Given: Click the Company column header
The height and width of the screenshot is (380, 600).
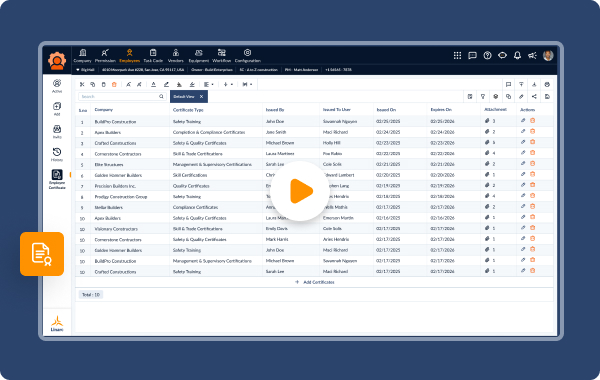Looking at the screenshot, I should pyautogui.click(x=104, y=110).
